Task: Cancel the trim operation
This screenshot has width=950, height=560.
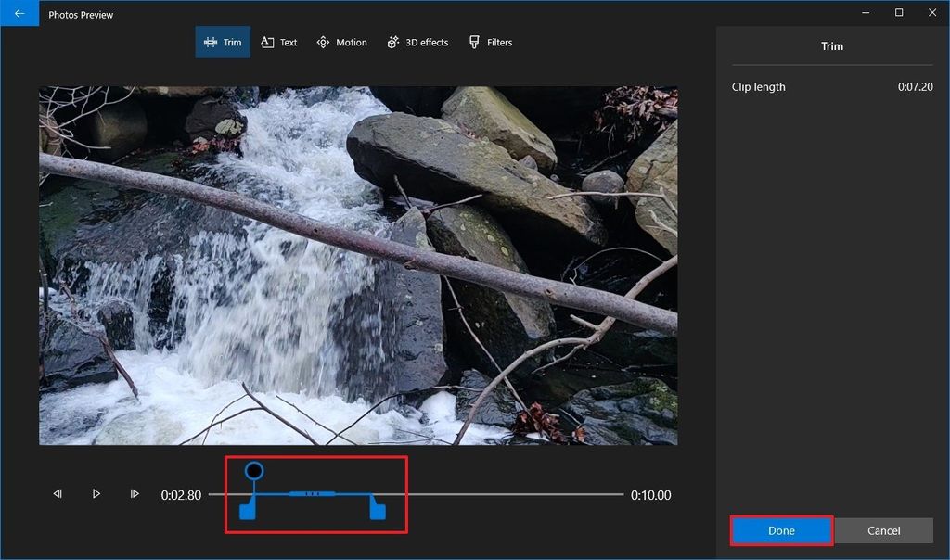Action: [883, 530]
